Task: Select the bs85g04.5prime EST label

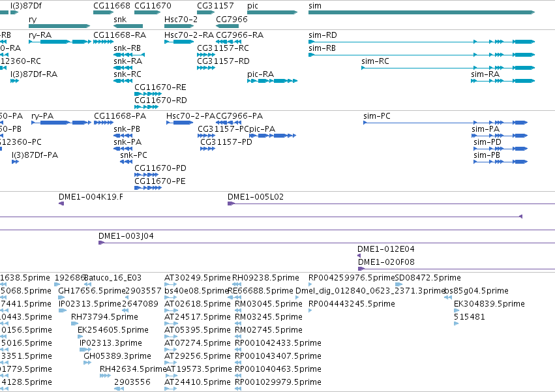Action: 477,291
